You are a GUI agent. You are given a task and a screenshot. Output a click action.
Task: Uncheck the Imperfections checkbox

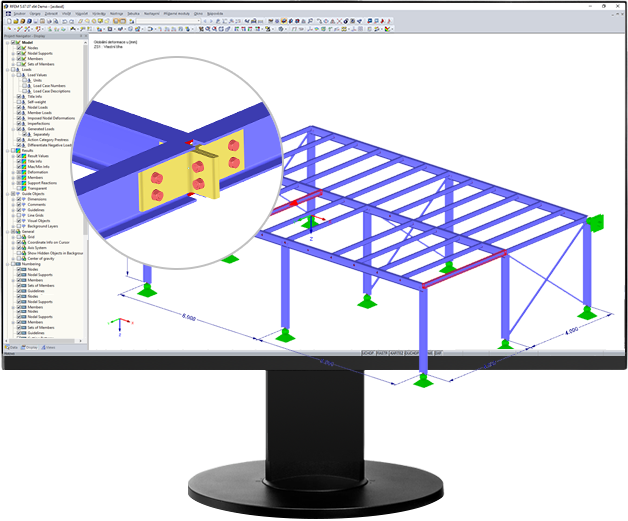[x=19, y=124]
